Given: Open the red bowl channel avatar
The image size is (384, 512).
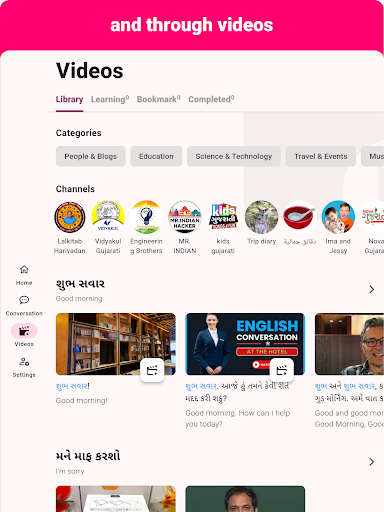Looking at the screenshot, I should coord(300,217).
